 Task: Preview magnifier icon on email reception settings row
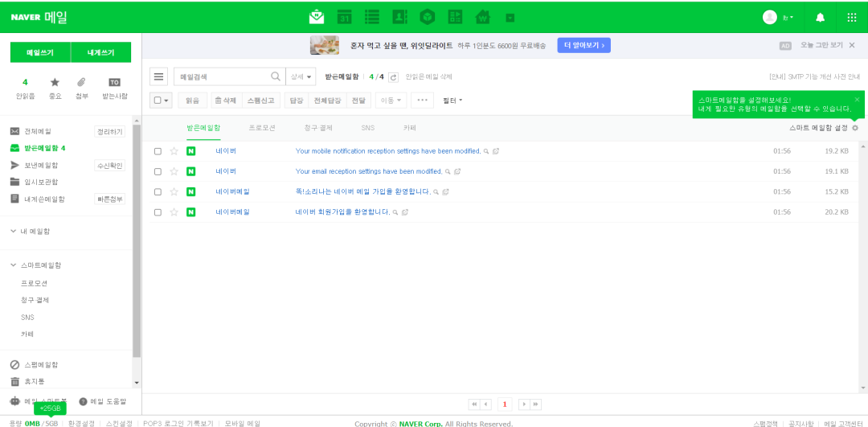point(448,172)
